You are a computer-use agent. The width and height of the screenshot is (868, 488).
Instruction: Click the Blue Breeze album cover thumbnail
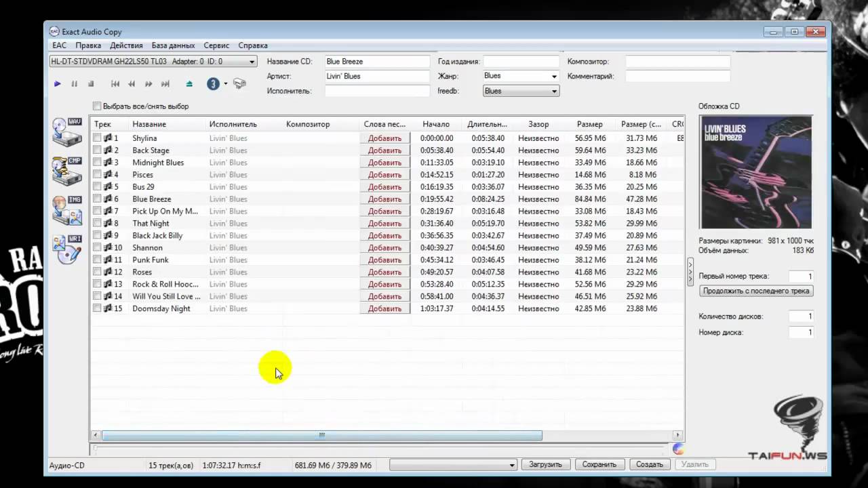755,172
